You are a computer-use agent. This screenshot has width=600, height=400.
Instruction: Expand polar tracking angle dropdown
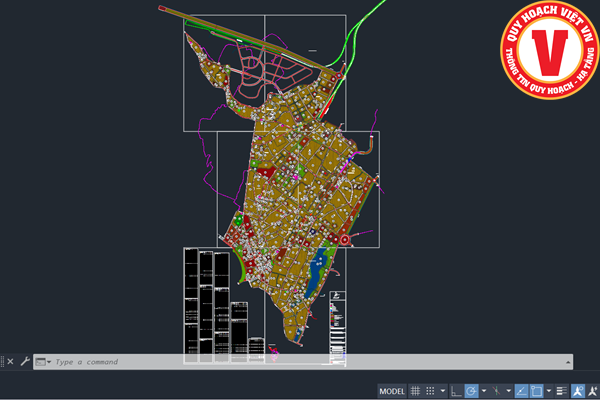[x=483, y=390]
